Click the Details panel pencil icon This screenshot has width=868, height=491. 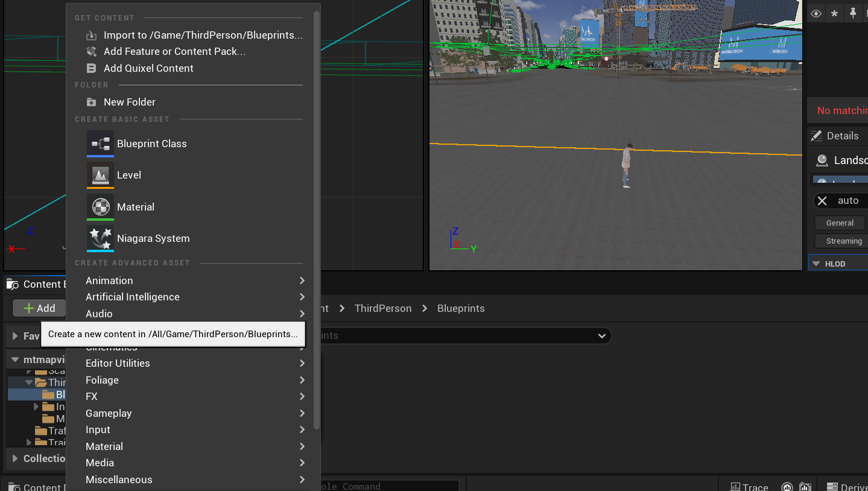click(817, 136)
